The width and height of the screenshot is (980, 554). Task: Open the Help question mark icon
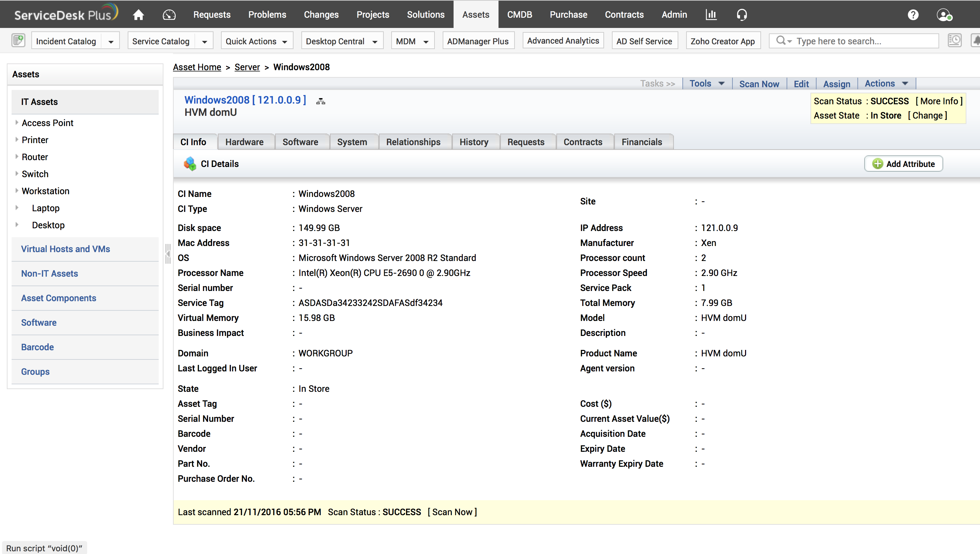[913, 14]
